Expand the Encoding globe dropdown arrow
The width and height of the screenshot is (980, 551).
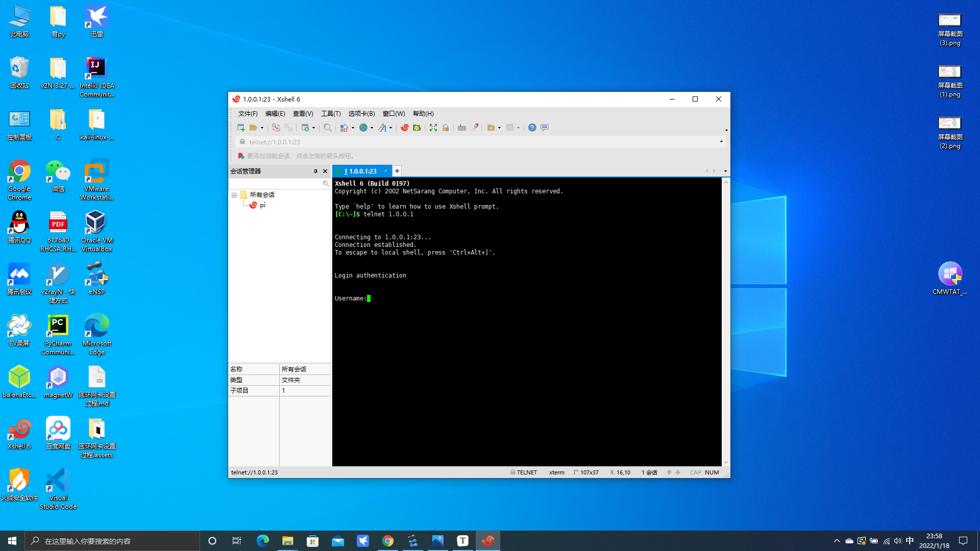pos(372,128)
